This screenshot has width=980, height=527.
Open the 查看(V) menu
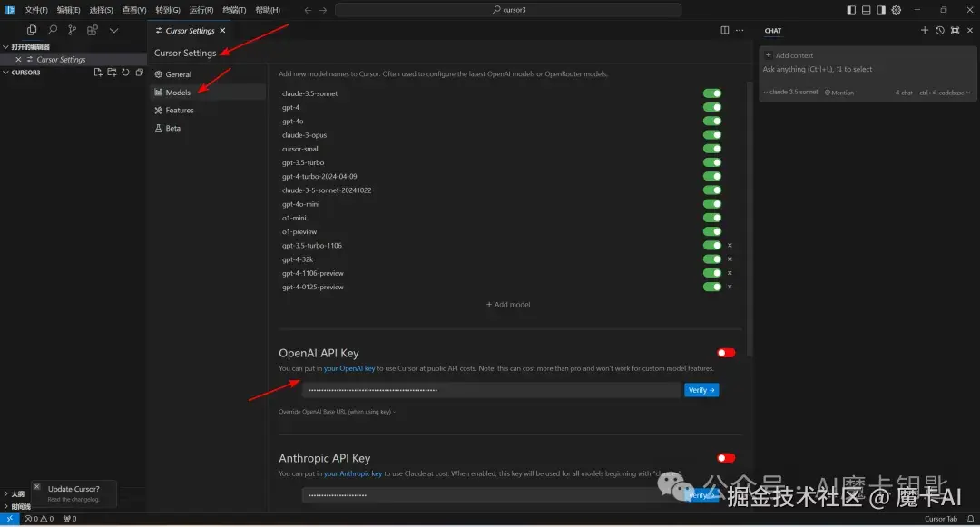pyautogui.click(x=133, y=10)
